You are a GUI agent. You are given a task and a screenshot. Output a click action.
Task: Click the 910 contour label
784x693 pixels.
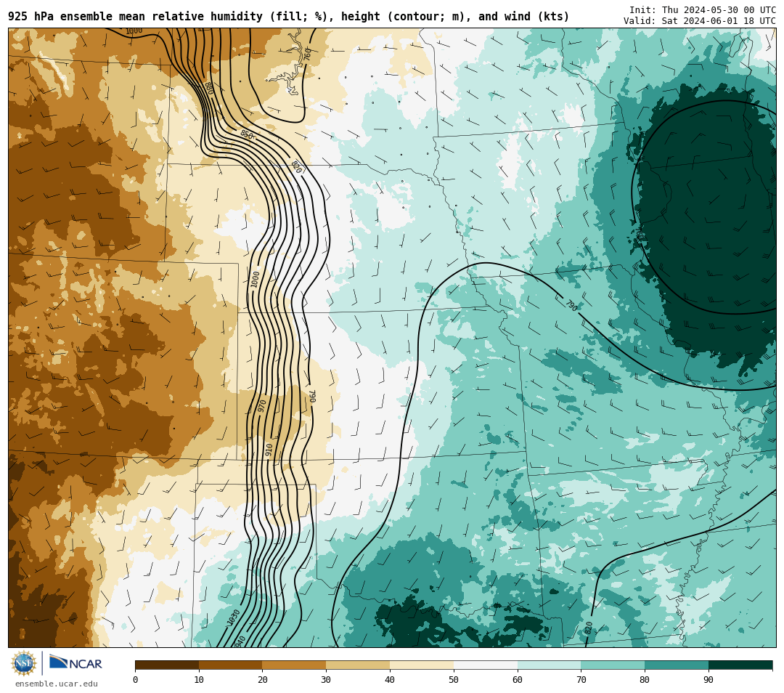pyautogui.click(x=269, y=450)
